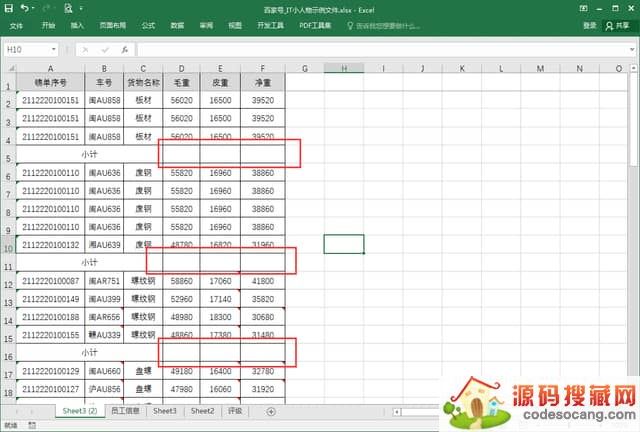640x432 pixels.
Task: Click cell containing 闽AR656
Action: click(104, 317)
